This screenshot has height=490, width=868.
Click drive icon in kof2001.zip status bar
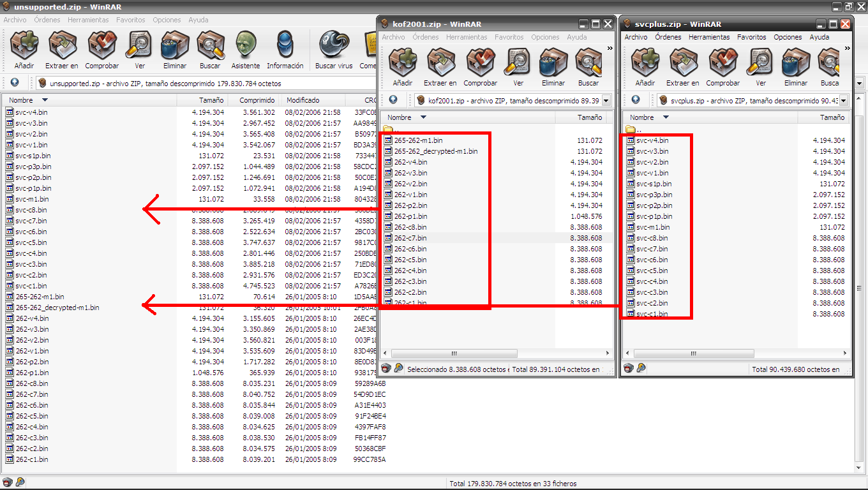click(x=386, y=368)
